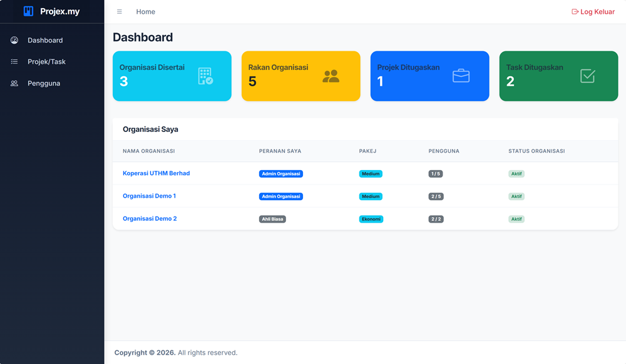Click the Admin Organisasi badge for Koperasi UTHM Berhad

click(281, 173)
